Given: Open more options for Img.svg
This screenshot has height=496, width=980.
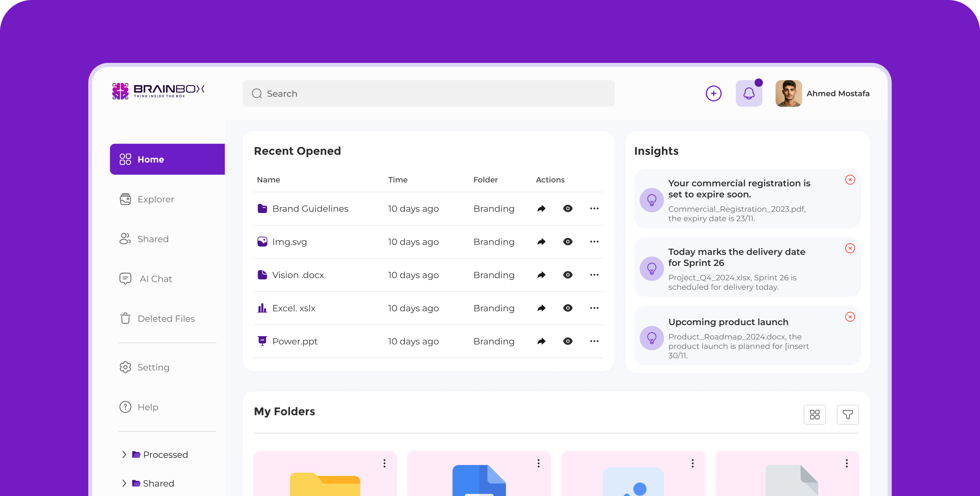Looking at the screenshot, I should point(594,241).
